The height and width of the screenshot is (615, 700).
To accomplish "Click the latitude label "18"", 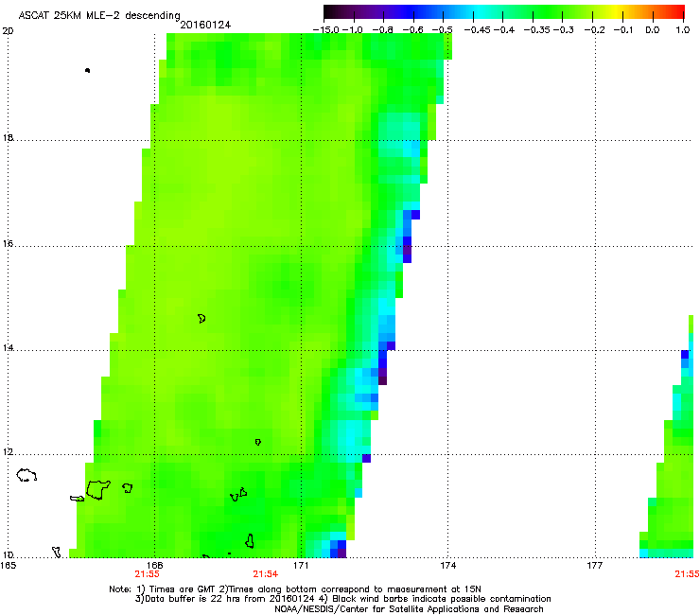I will point(8,137).
